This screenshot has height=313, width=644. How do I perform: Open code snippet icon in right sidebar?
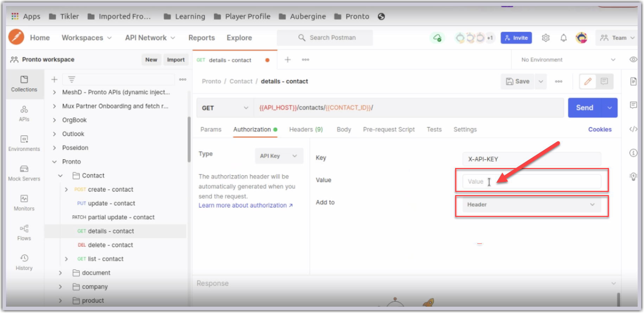point(633,129)
